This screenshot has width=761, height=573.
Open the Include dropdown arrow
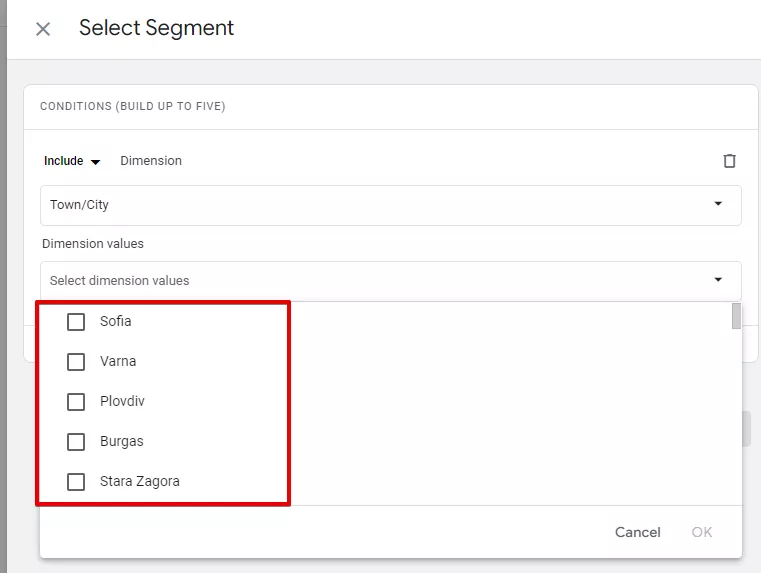pos(96,162)
